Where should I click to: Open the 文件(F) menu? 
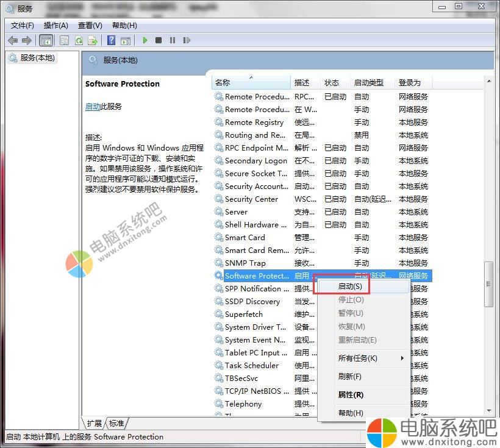(x=23, y=25)
